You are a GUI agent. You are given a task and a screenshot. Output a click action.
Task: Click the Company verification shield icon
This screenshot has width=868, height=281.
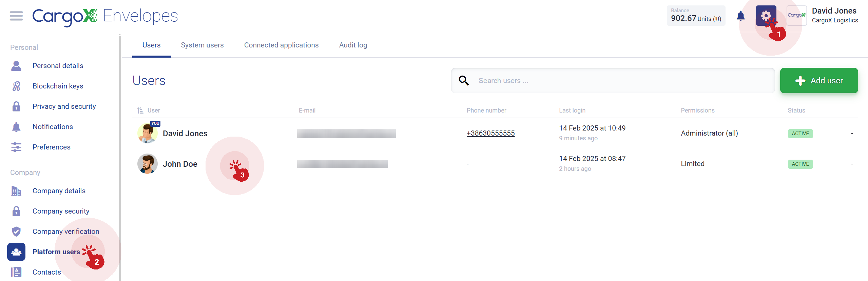(16, 232)
